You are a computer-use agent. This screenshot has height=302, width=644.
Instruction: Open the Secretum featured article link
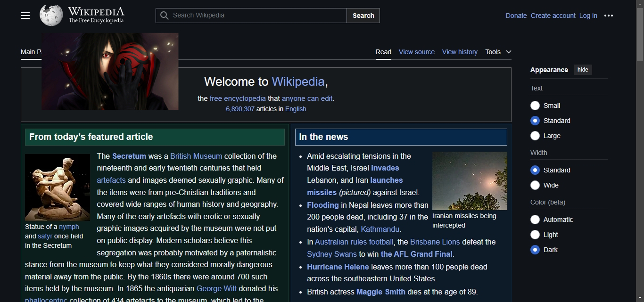click(x=129, y=156)
